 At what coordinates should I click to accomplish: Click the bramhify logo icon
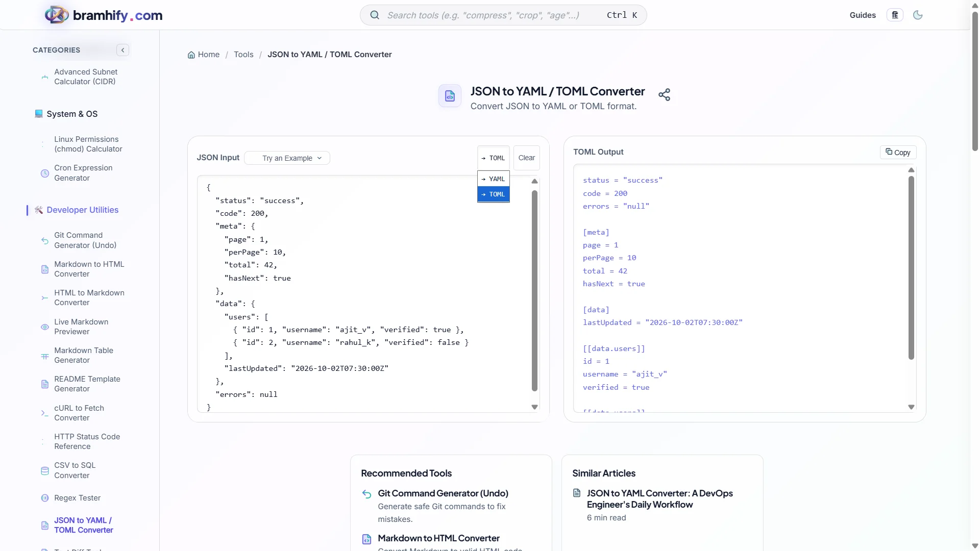coord(57,15)
